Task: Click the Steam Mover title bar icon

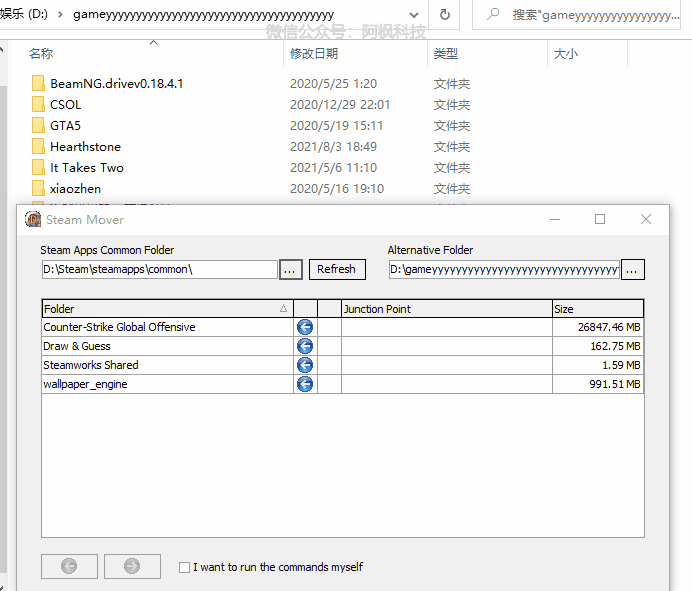Action: [33, 219]
